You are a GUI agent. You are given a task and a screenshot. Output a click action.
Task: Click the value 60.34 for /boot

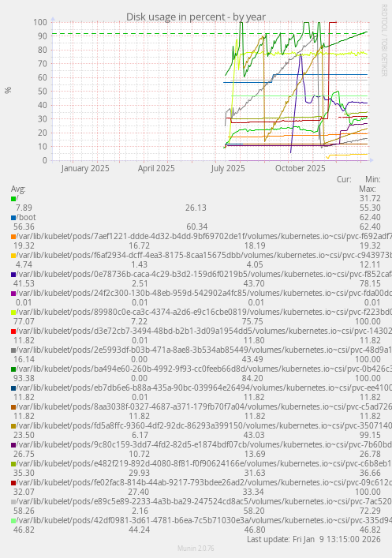(197, 227)
